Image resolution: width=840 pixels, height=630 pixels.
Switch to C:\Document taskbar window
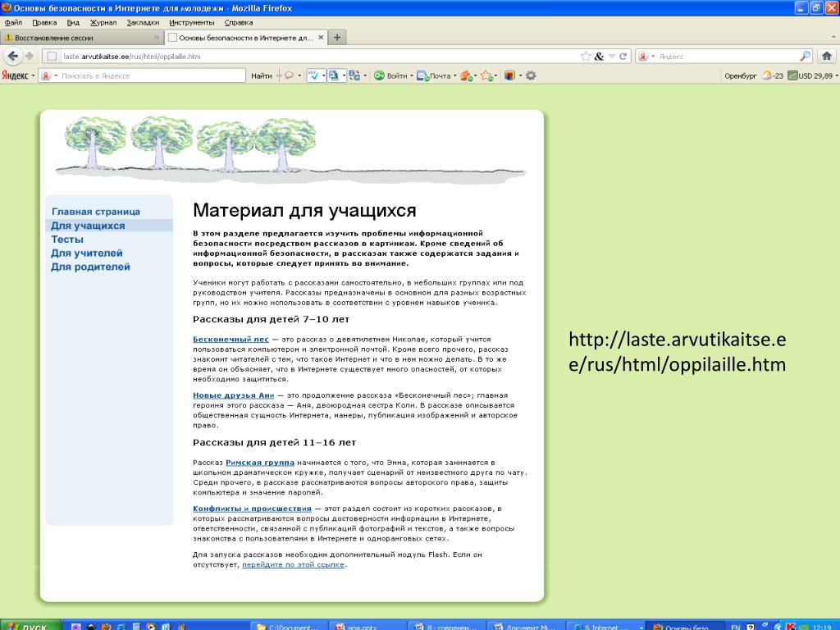click(290, 626)
